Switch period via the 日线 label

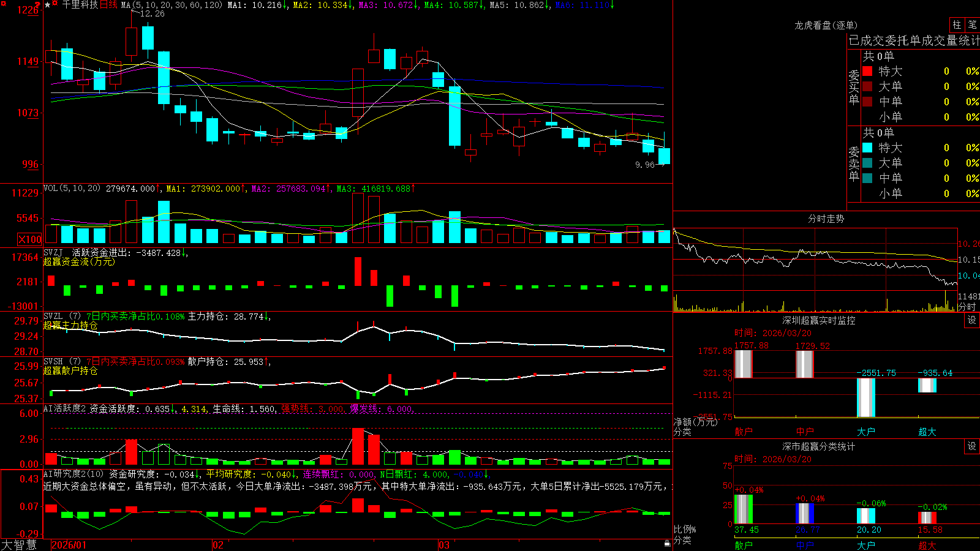point(108,5)
